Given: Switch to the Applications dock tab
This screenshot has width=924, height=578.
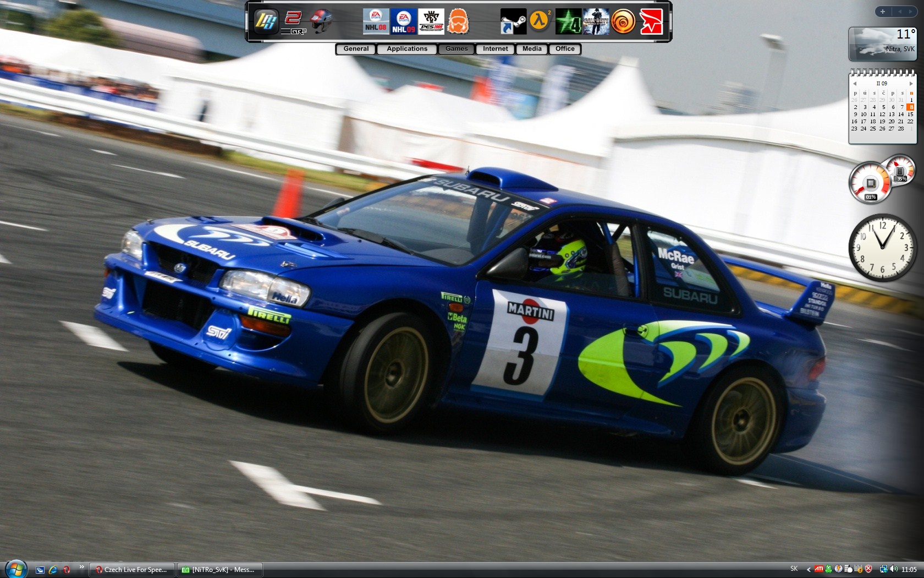Looking at the screenshot, I should point(407,49).
